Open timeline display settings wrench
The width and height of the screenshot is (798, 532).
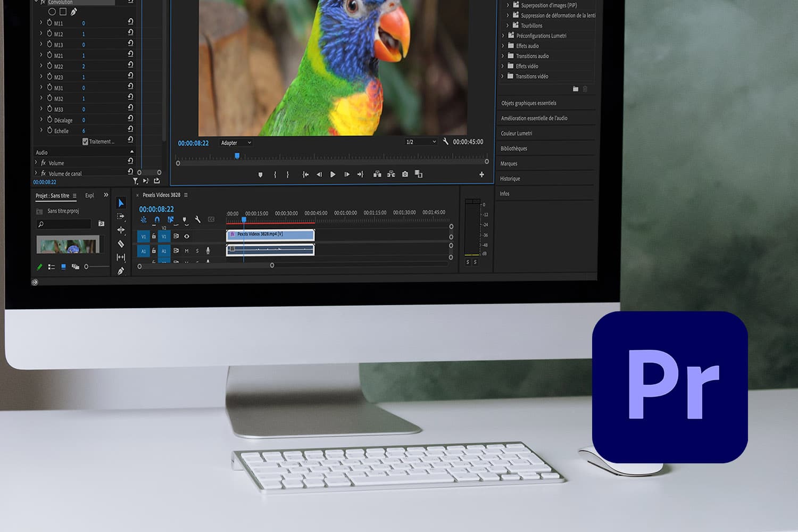coord(198,219)
